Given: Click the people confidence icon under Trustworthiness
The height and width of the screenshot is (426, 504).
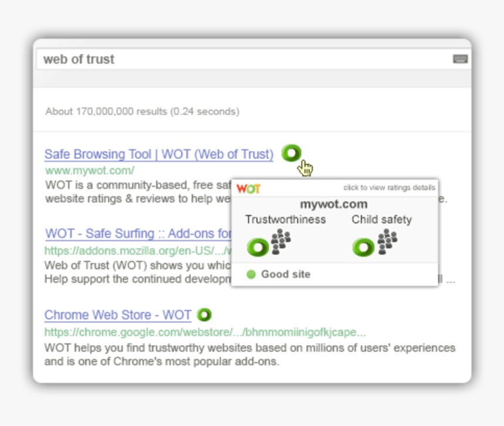Looking at the screenshot, I should (281, 241).
